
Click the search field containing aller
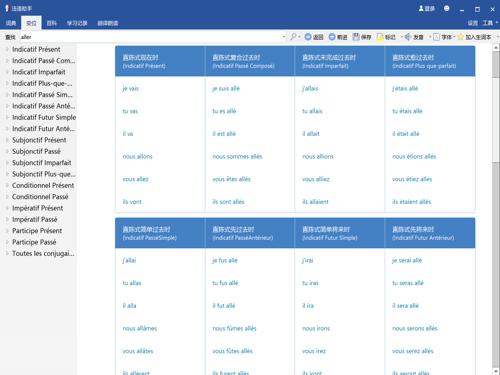click(x=150, y=37)
